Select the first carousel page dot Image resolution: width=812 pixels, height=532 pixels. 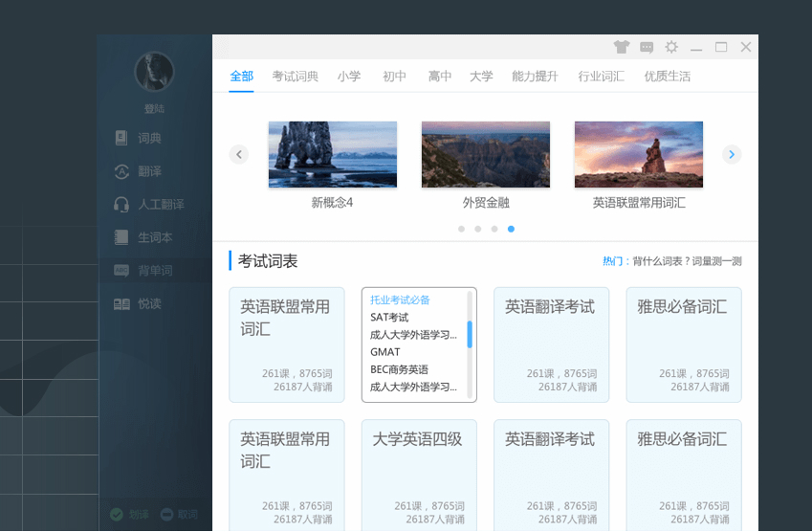coord(461,229)
